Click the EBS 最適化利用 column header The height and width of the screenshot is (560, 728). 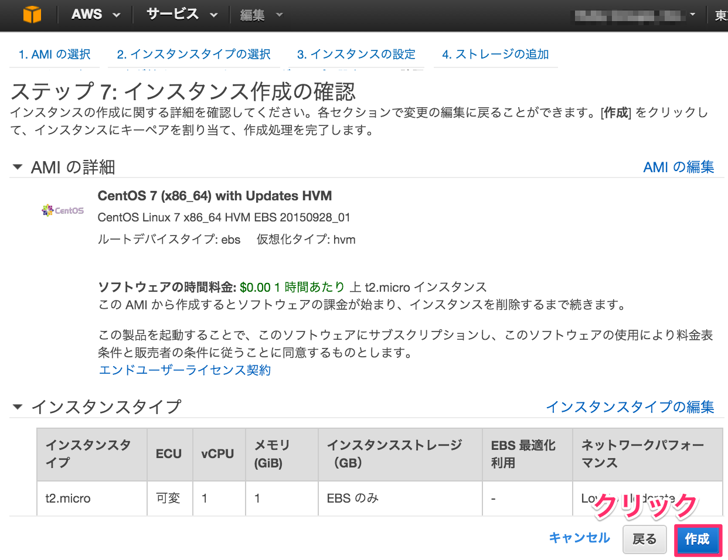point(528,454)
